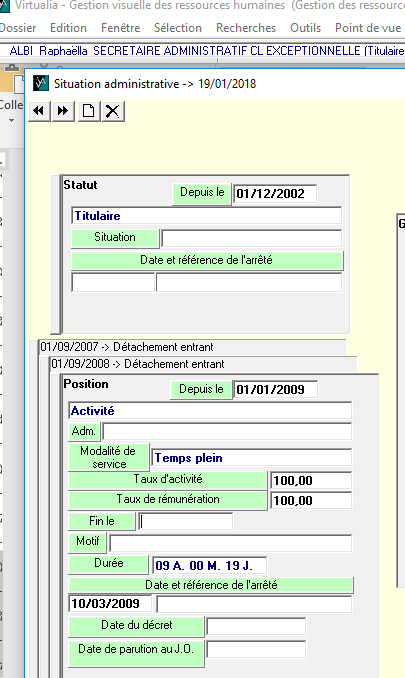This screenshot has width=405, height=678.
Task: Click the Position Depuis le date field
Action: 275,389
